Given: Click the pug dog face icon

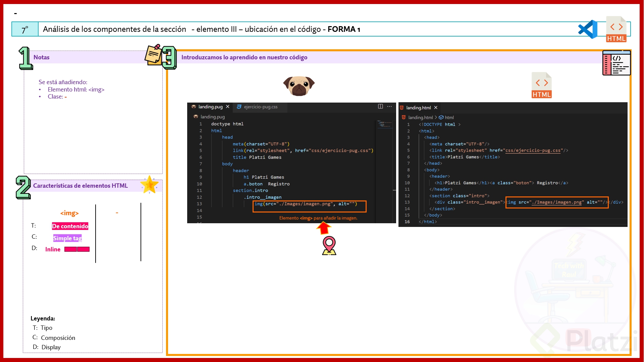Looking at the screenshot, I should coord(299,86).
